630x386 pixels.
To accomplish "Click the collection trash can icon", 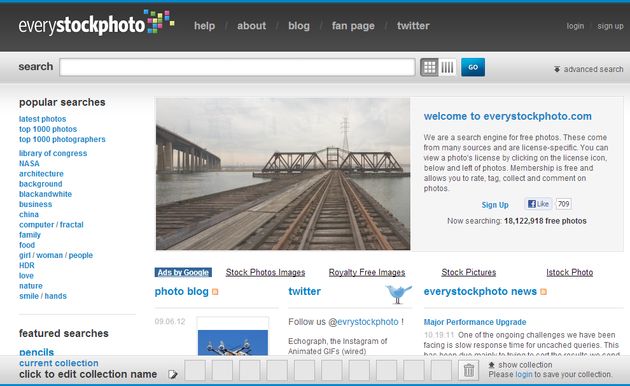I will pos(468,370).
